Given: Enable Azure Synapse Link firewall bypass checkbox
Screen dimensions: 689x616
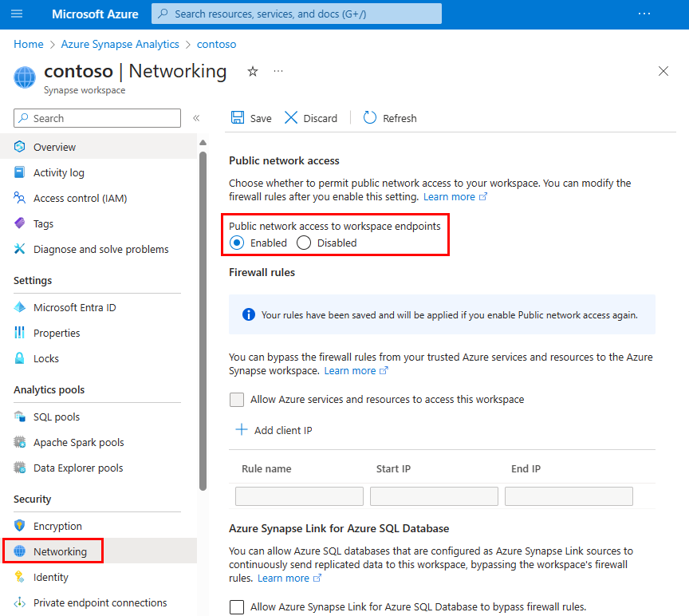Looking at the screenshot, I should coord(237,606).
